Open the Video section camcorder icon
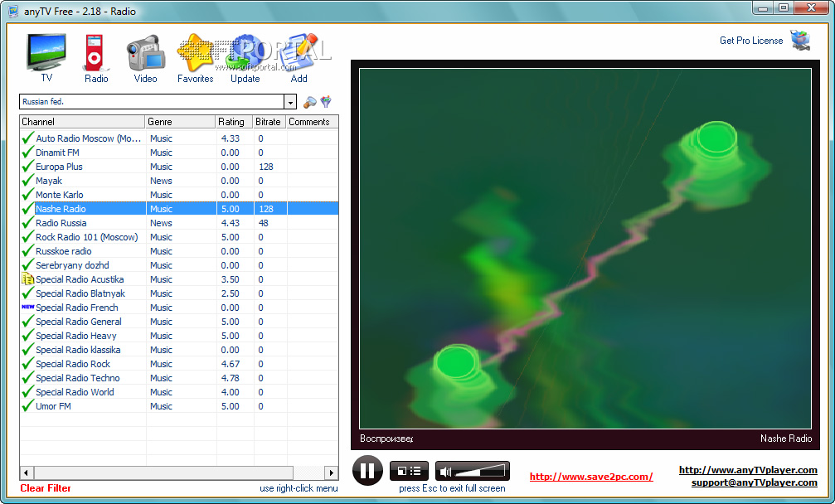The image size is (835, 504). (145, 53)
